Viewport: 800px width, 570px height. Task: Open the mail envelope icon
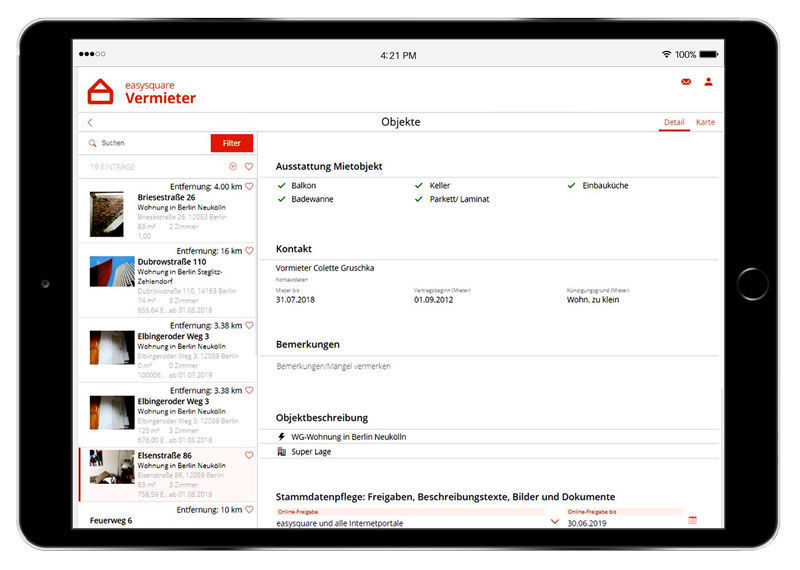[x=686, y=82]
